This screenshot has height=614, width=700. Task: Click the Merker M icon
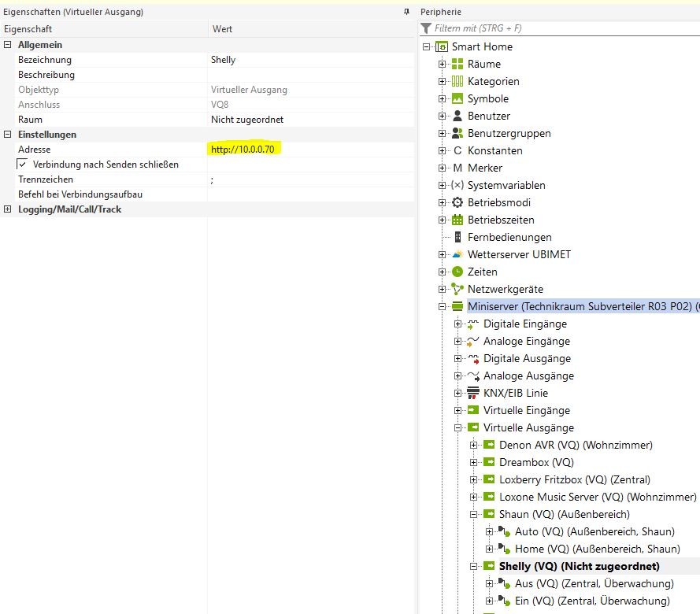pyautogui.click(x=457, y=168)
